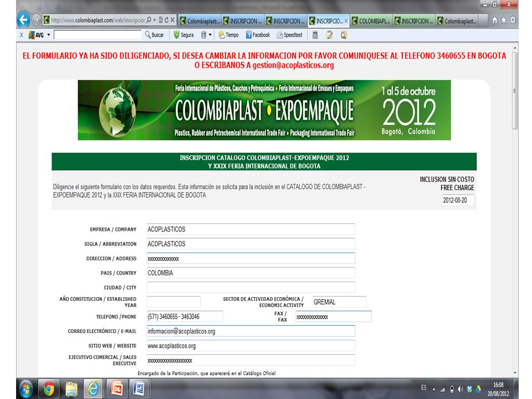Click the Dropbox tray icon

(469, 389)
